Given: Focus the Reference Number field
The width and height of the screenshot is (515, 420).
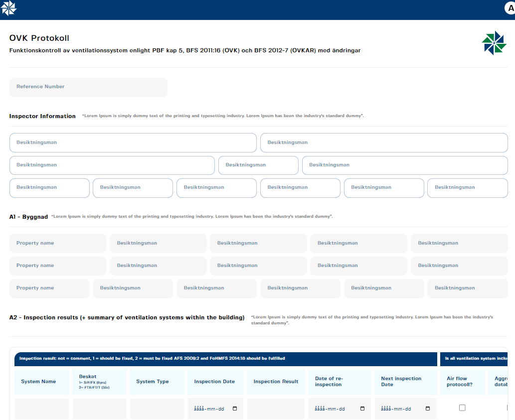Looking at the screenshot, I should [88, 87].
